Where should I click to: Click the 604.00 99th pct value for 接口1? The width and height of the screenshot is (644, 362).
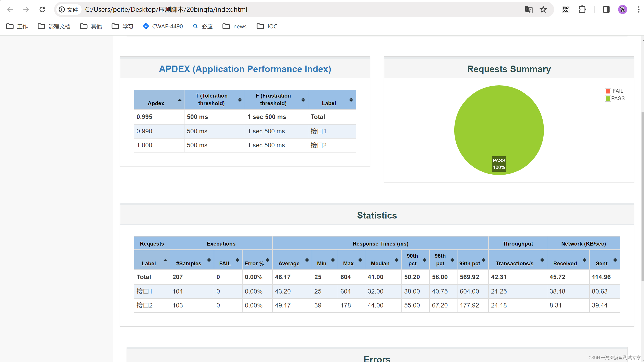pyautogui.click(x=469, y=291)
